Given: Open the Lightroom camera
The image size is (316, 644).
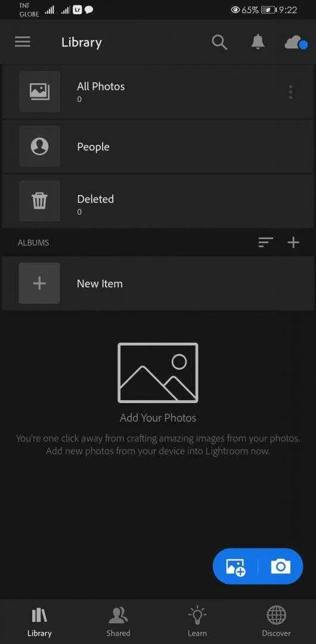Looking at the screenshot, I should coord(281,567).
